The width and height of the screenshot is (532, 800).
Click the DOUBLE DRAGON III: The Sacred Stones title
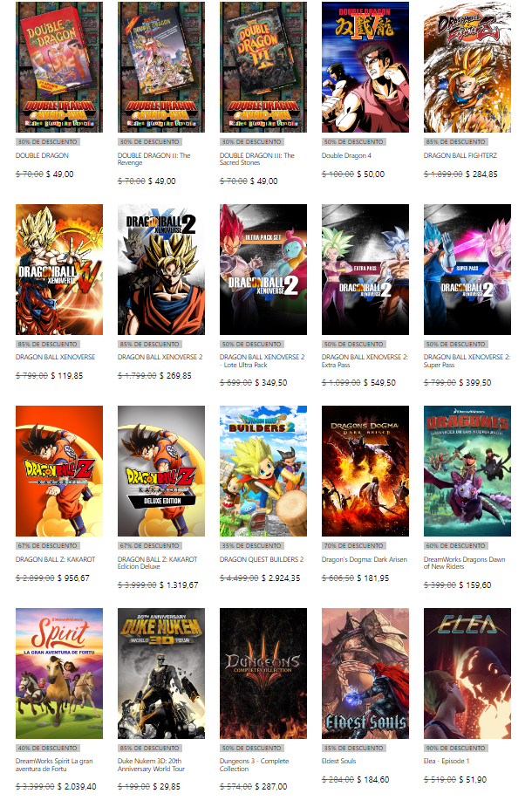pos(257,159)
